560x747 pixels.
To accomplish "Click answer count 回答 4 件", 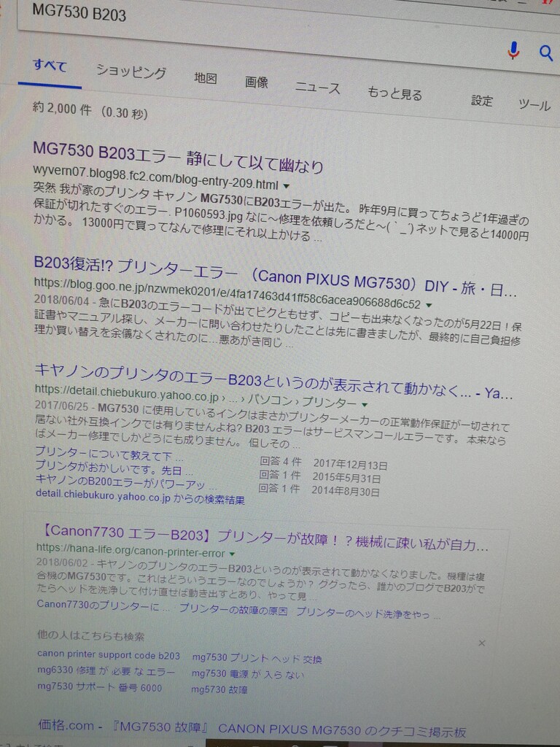I will tap(281, 462).
